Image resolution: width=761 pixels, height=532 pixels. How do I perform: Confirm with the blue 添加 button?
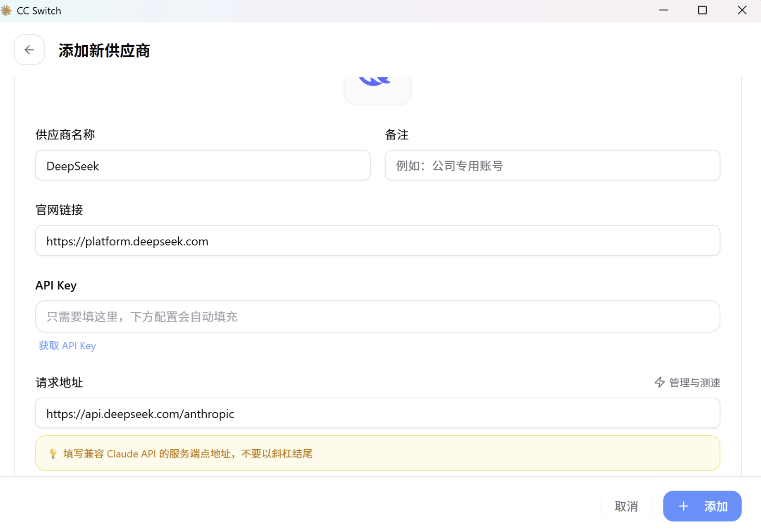[702, 506]
